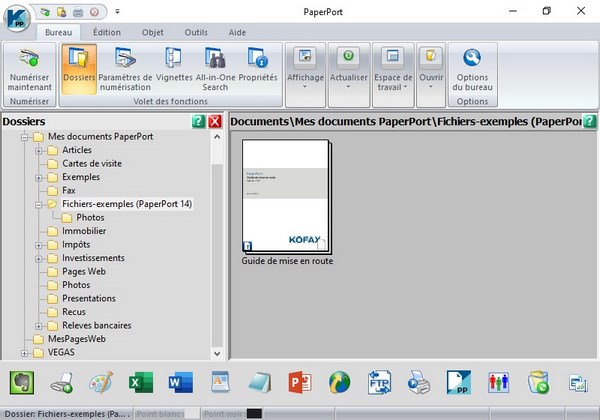The height and width of the screenshot is (420, 600).
Task: Click the globe browser icon in the Send To bar
Action: pyautogui.click(x=339, y=383)
